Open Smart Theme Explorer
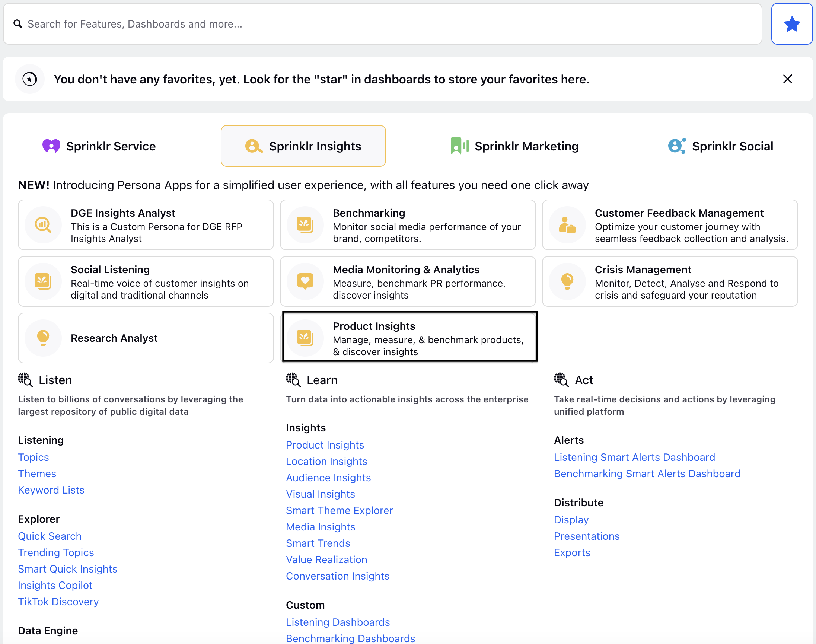The image size is (816, 644). tap(340, 510)
